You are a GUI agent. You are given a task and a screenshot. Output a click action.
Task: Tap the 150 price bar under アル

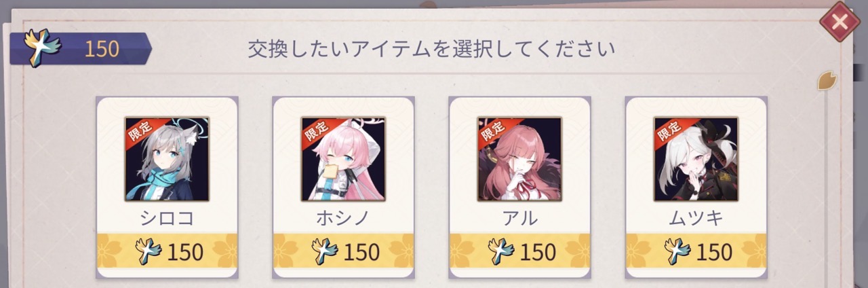tap(519, 251)
